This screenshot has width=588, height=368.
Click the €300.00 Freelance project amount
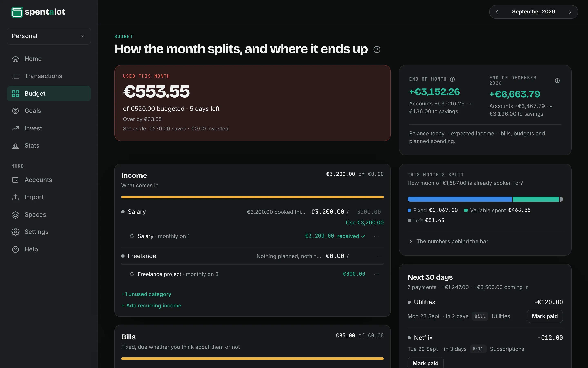click(354, 274)
